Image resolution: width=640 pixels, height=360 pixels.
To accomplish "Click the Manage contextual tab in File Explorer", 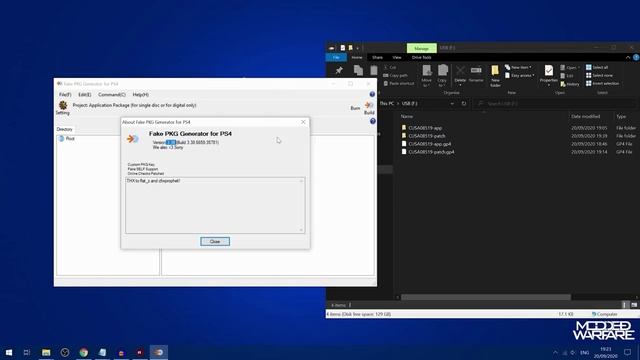I will tap(422, 48).
